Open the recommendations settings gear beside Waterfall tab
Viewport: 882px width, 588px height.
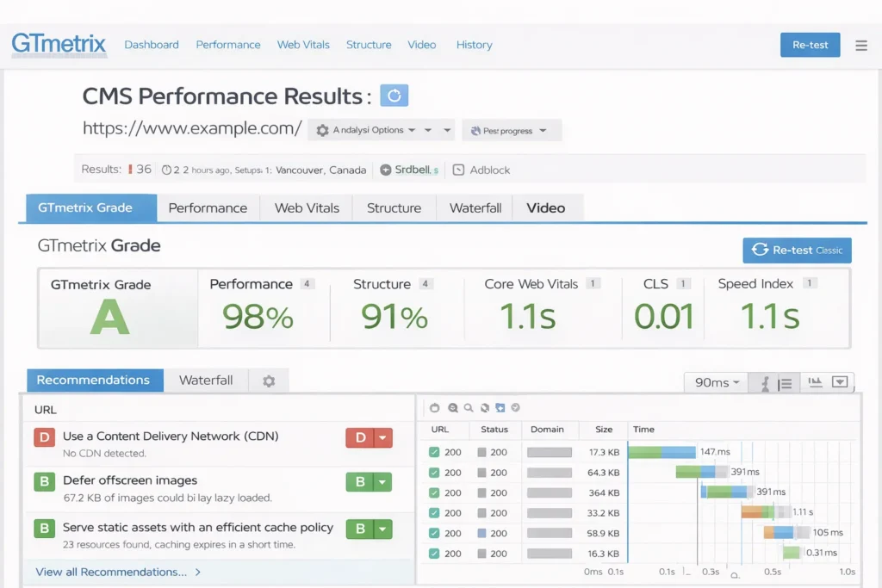(x=268, y=380)
